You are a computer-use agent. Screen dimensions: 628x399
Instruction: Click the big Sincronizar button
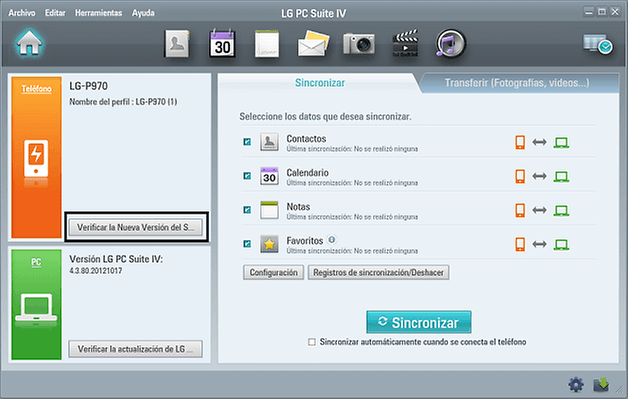pos(419,322)
